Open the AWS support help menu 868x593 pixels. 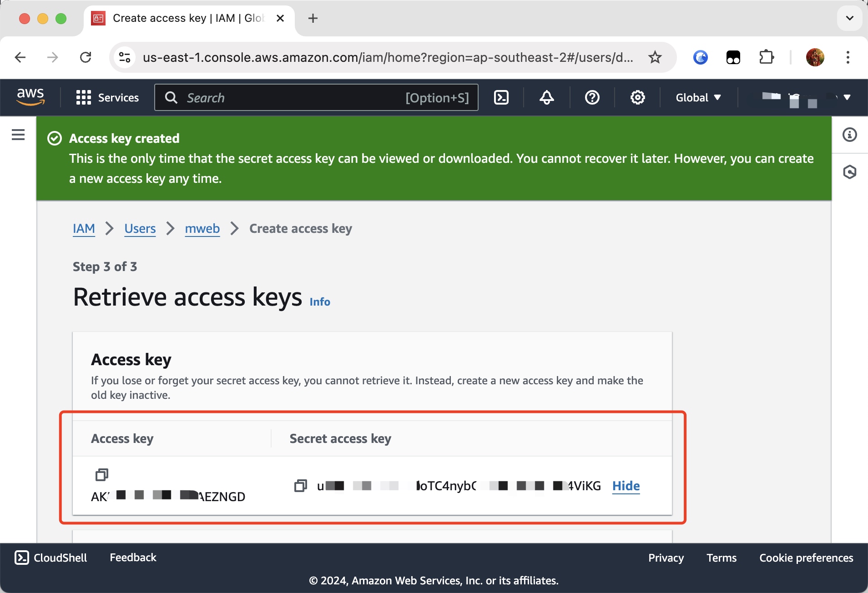coord(592,97)
